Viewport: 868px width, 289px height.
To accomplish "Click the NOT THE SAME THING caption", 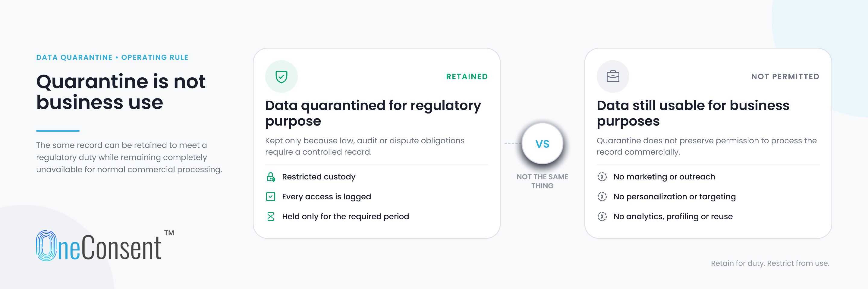I will (542, 181).
